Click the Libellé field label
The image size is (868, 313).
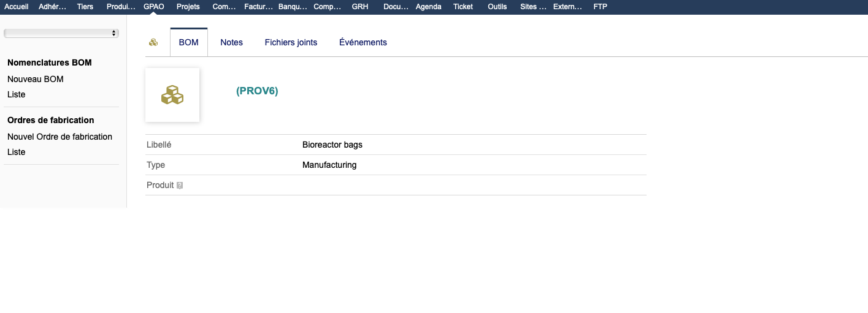[159, 145]
